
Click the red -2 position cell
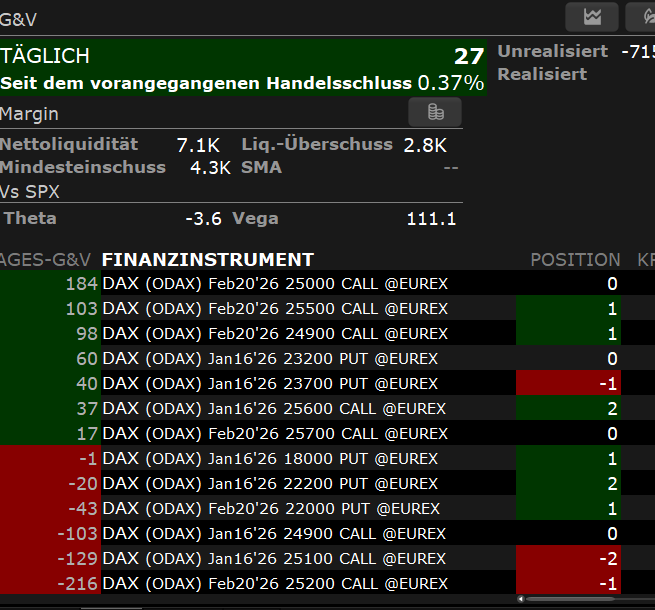(x=569, y=559)
